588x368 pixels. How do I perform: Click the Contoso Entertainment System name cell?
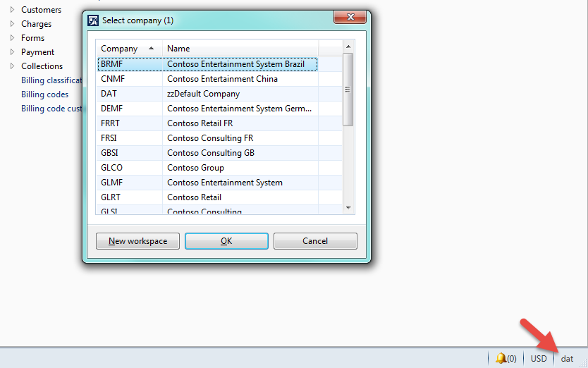[240, 183]
